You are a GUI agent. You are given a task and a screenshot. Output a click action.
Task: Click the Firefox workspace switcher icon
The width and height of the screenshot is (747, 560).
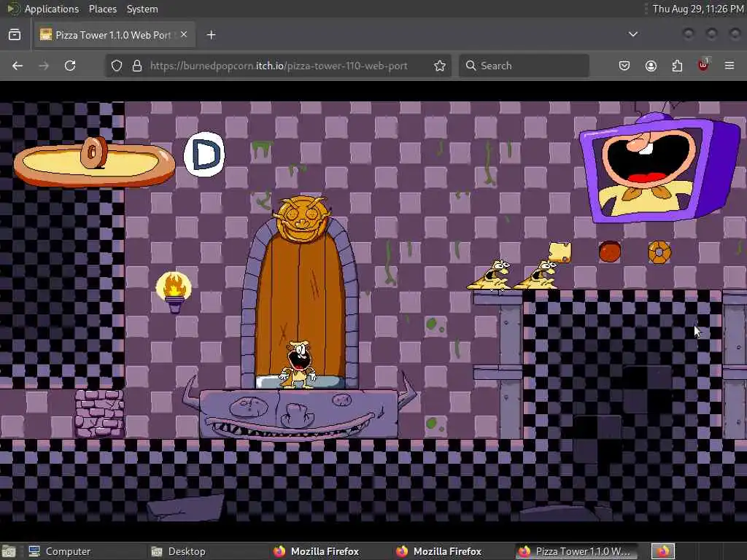point(662,551)
